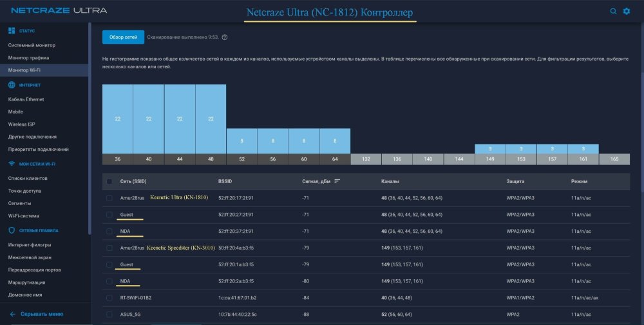Select channel 132 label
The image size is (644, 325).
coord(366,159)
